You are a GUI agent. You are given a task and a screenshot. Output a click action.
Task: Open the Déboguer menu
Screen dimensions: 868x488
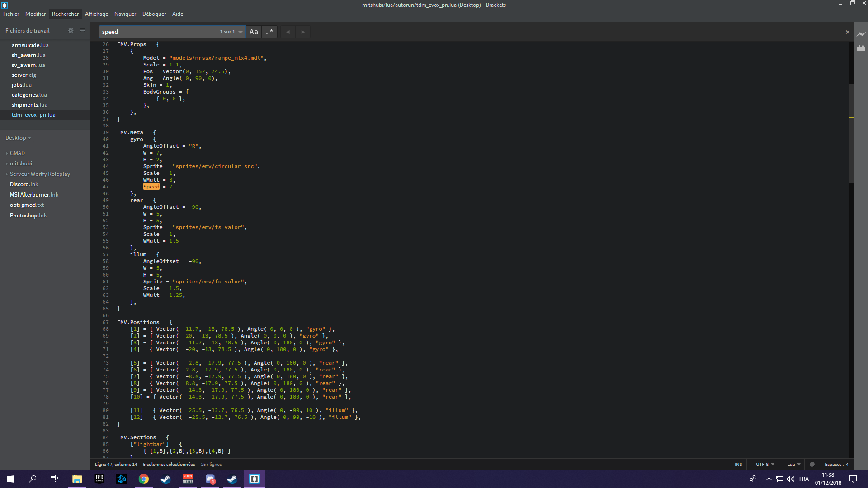(154, 14)
